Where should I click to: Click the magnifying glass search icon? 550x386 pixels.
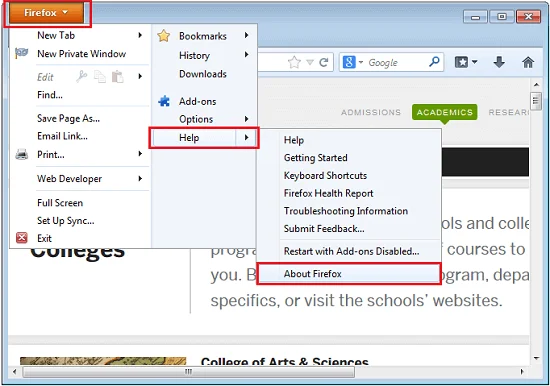[x=434, y=62]
